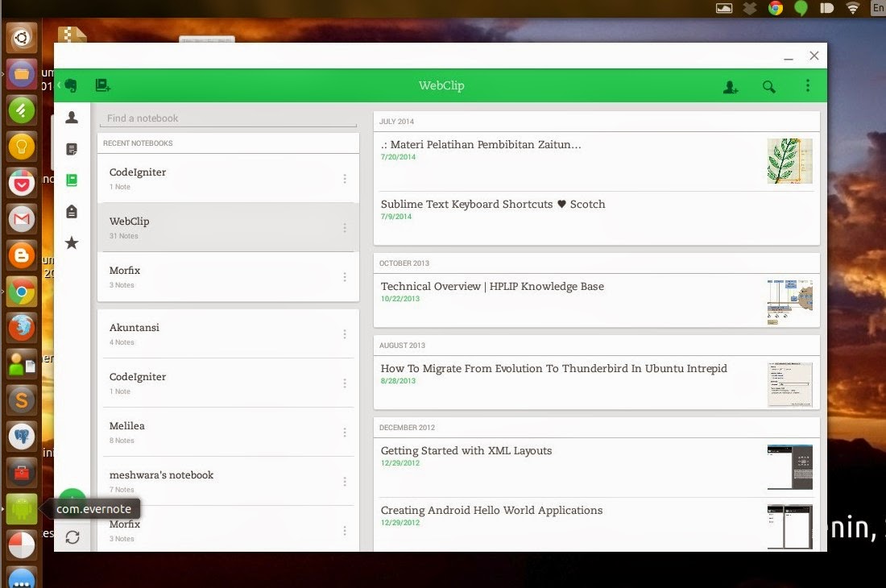Open the red toolbox icon in launcher
The height and width of the screenshot is (588, 886).
pyautogui.click(x=22, y=472)
